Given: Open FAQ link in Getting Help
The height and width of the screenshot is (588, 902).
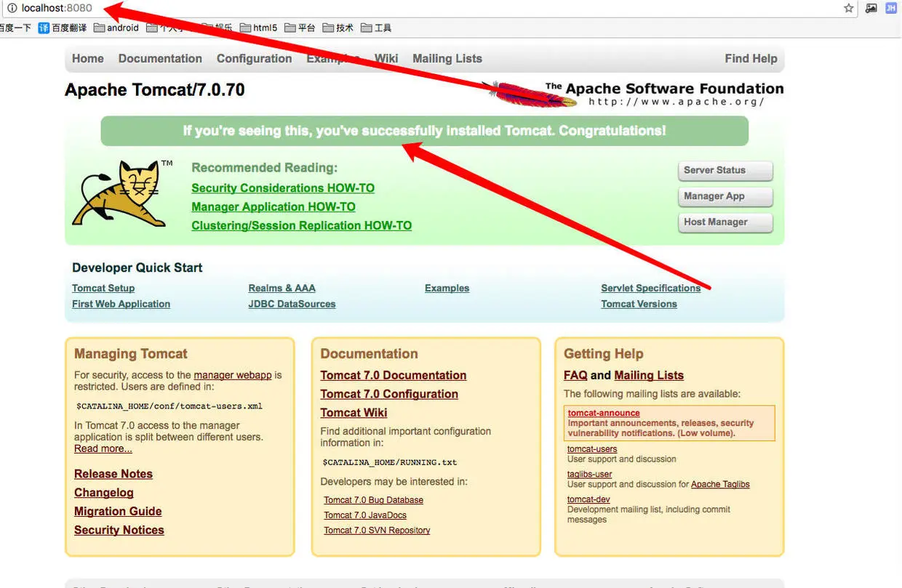Looking at the screenshot, I should pyautogui.click(x=575, y=376).
